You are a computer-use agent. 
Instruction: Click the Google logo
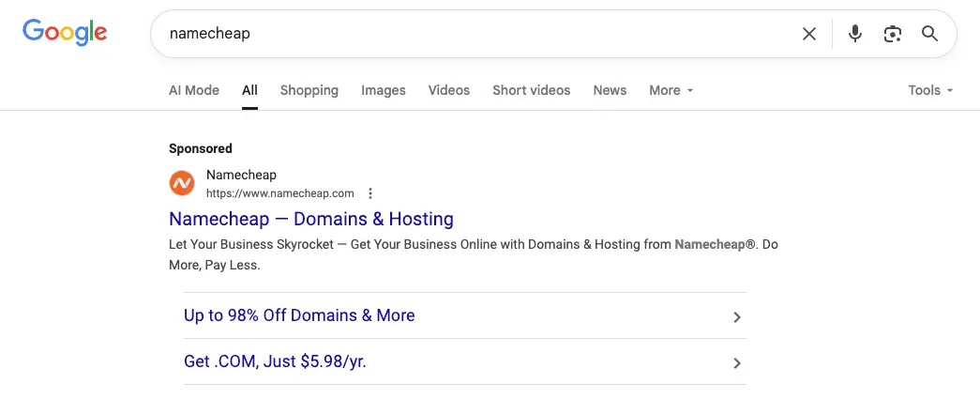click(65, 33)
